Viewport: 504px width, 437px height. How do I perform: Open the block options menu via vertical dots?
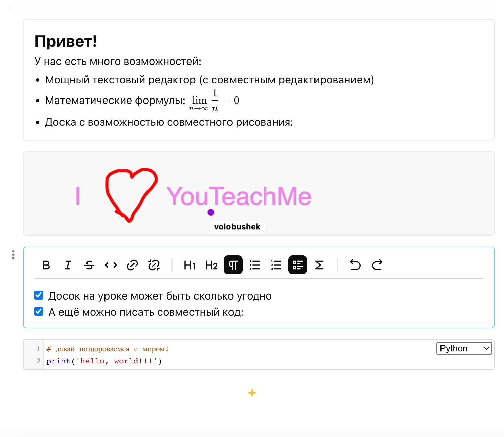[x=13, y=255]
